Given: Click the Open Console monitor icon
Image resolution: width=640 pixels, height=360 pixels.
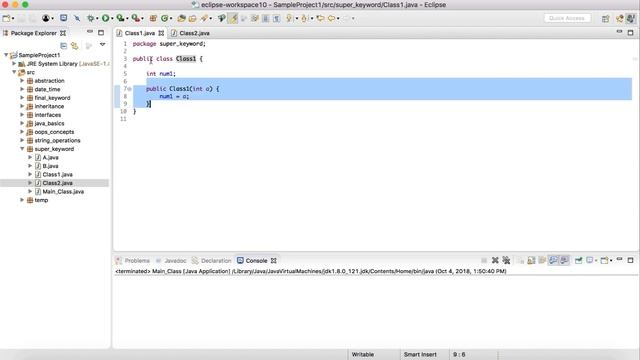Looking at the screenshot, I should click(x=64, y=18).
